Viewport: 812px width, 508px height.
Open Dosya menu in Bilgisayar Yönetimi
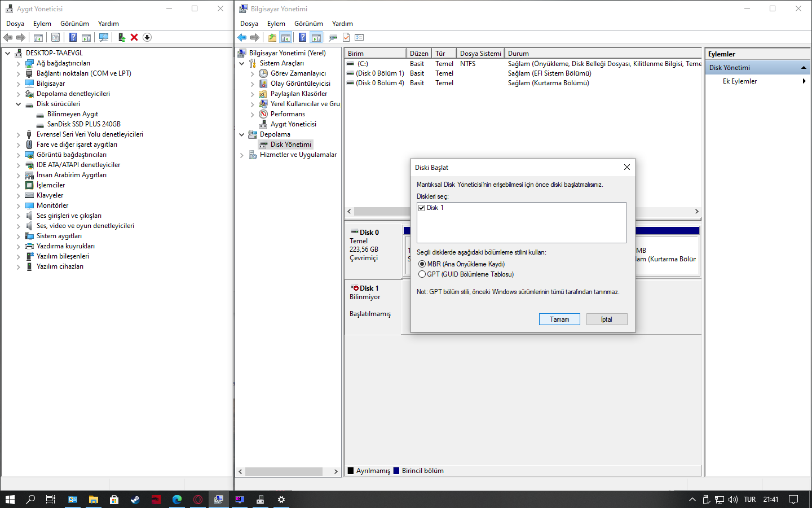click(x=249, y=24)
